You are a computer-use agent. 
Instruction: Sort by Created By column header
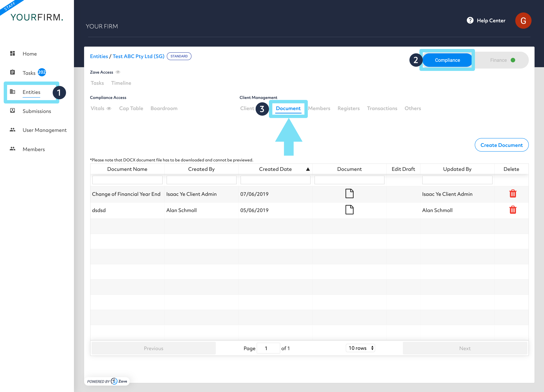point(201,169)
